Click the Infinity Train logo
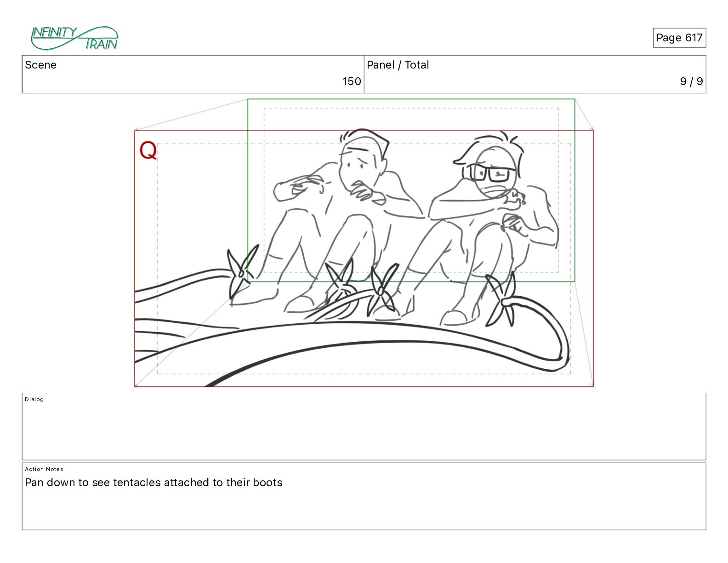728x563 pixels. pyautogui.click(x=74, y=38)
